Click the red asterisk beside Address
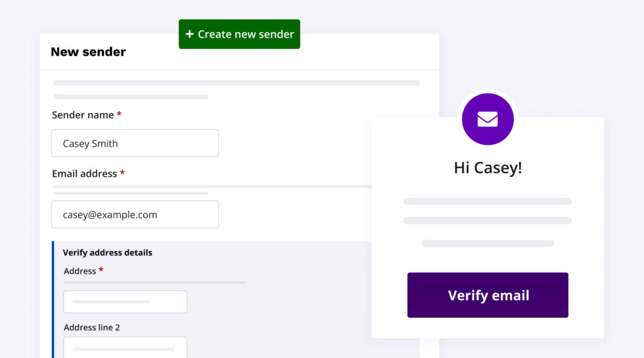The height and width of the screenshot is (358, 644). 101,271
